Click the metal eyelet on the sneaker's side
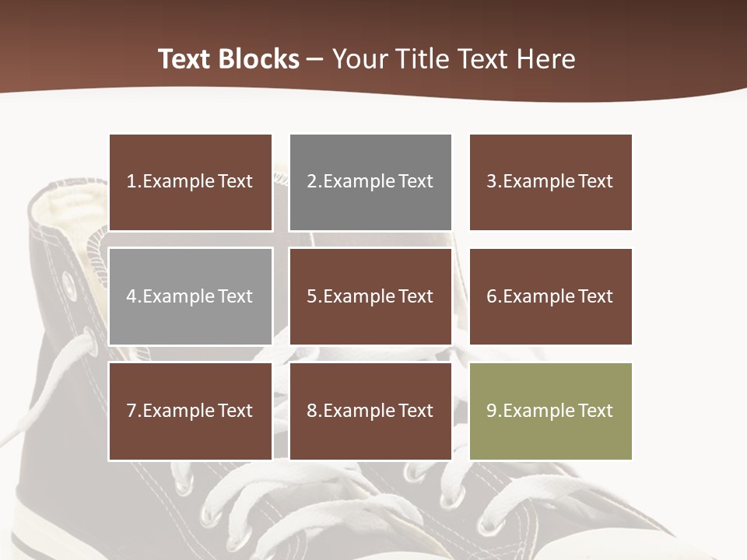Screen dimensions: 747x560 click(71, 284)
